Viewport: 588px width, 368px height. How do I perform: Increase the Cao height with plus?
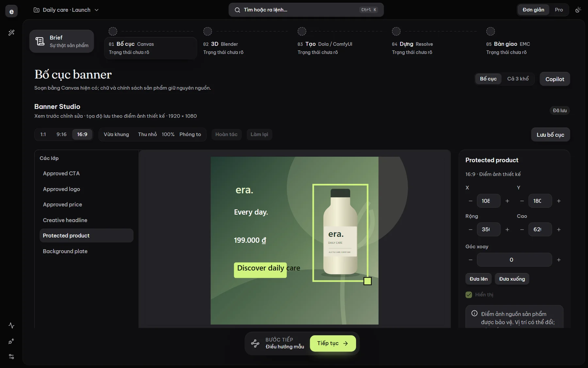(559, 230)
